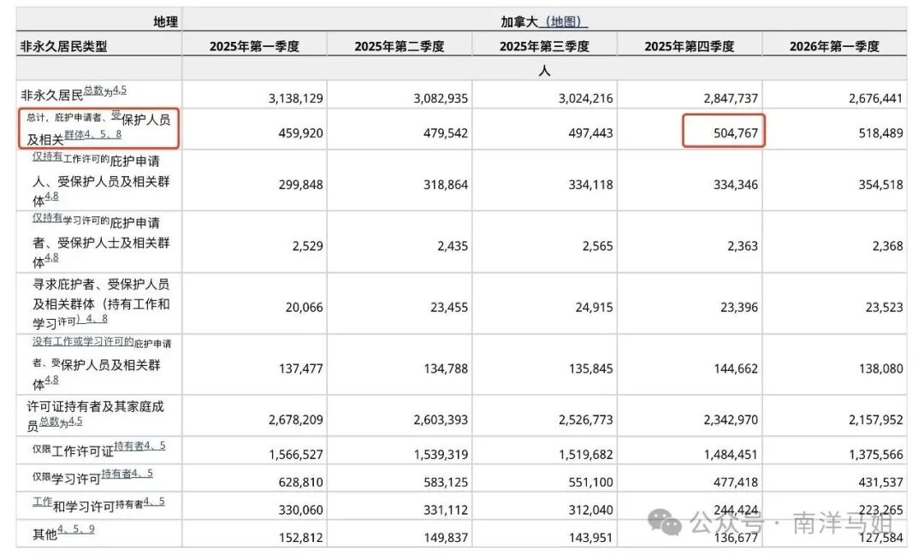Screen dimensions: 924x560
Task: Select cell value 2,342,970
Action: click(x=731, y=420)
